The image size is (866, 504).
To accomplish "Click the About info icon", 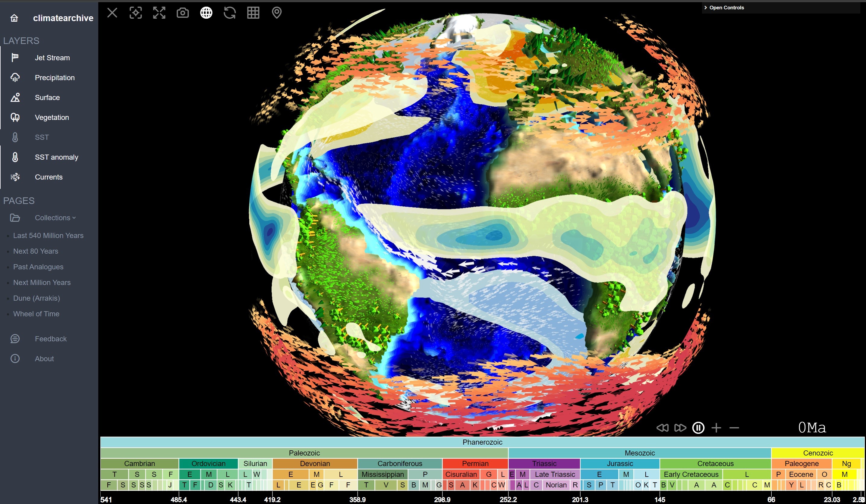I will pyautogui.click(x=15, y=358).
